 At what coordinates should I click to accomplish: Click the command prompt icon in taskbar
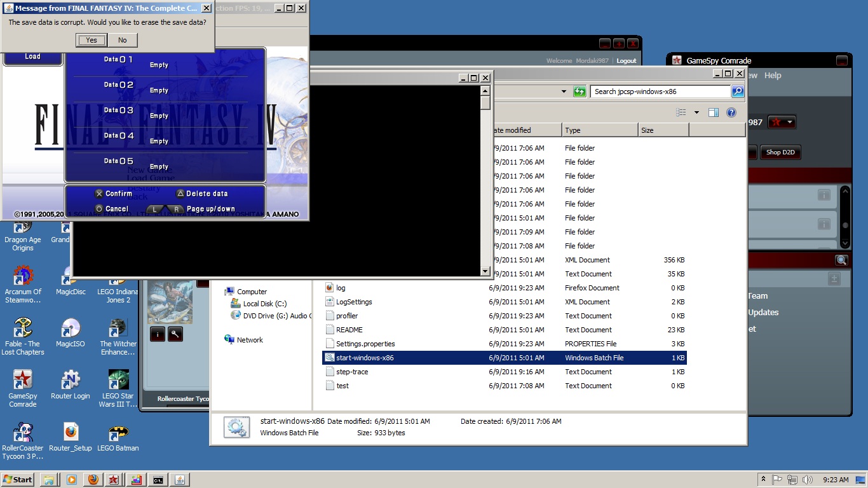(158, 480)
